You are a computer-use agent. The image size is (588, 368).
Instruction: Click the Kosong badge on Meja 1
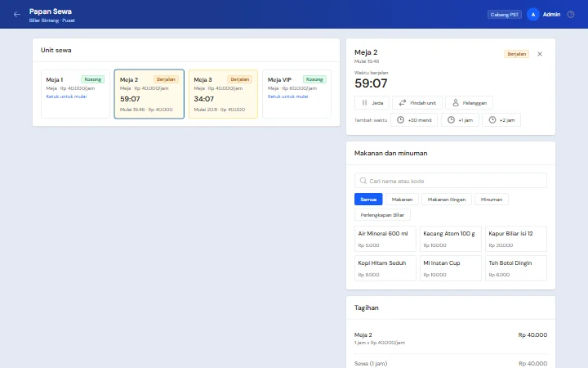[92, 79]
